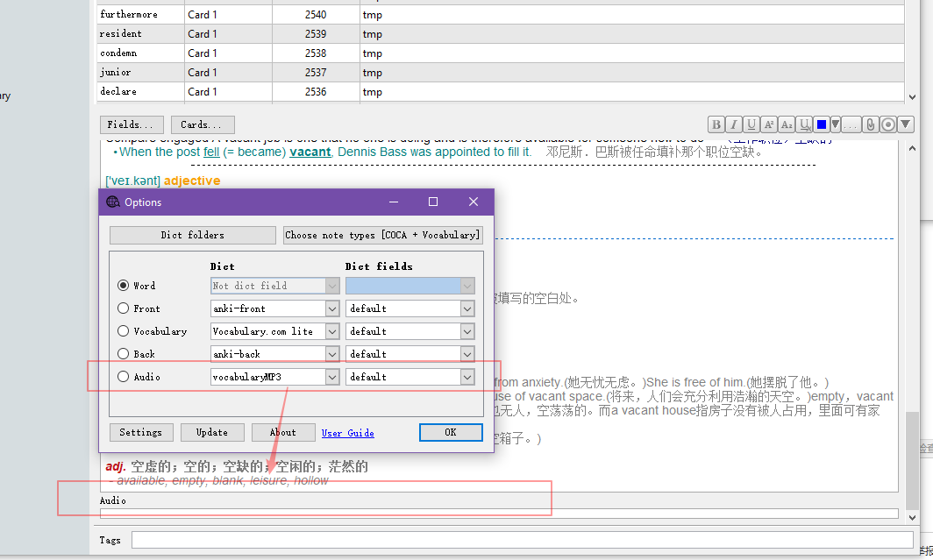Viewport: 933px width, 560px height.
Task: Click the 2540 value cell
Action: click(316, 14)
